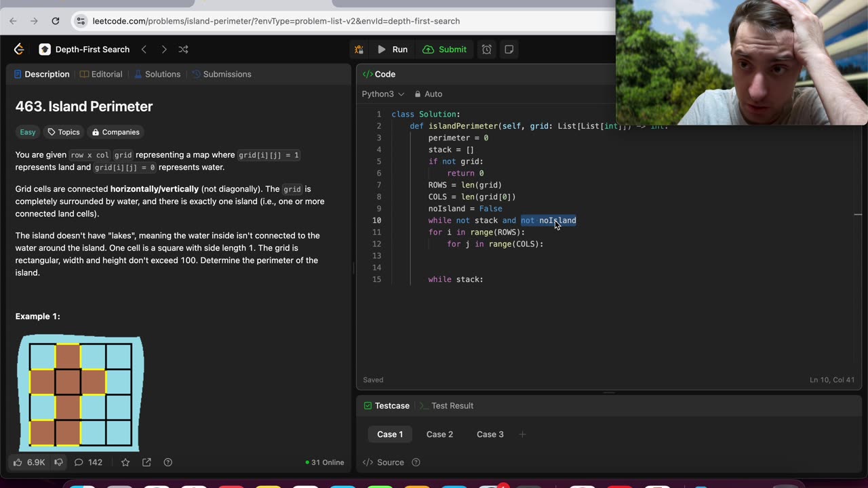The image size is (868, 488).
Task: Go back with the browser back arrow
Action: [x=13, y=21]
